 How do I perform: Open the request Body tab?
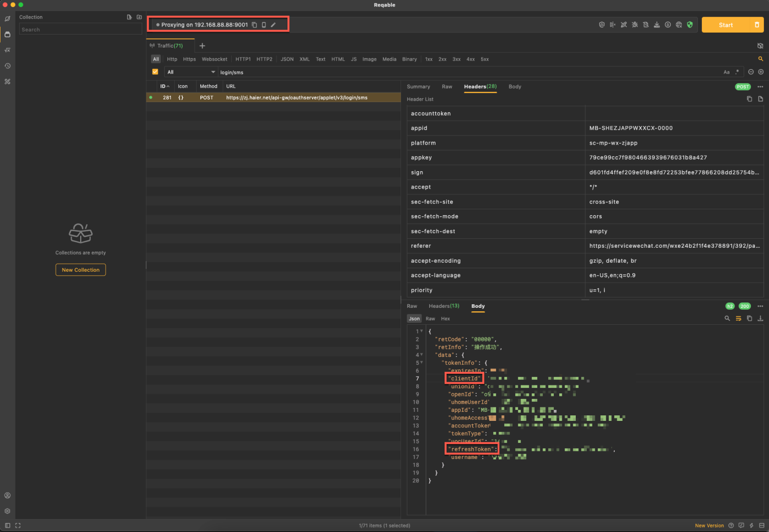[515, 87]
